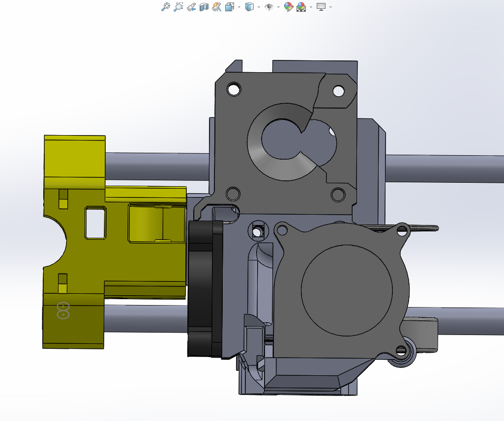Toggle the Section View tool

(x=204, y=7)
